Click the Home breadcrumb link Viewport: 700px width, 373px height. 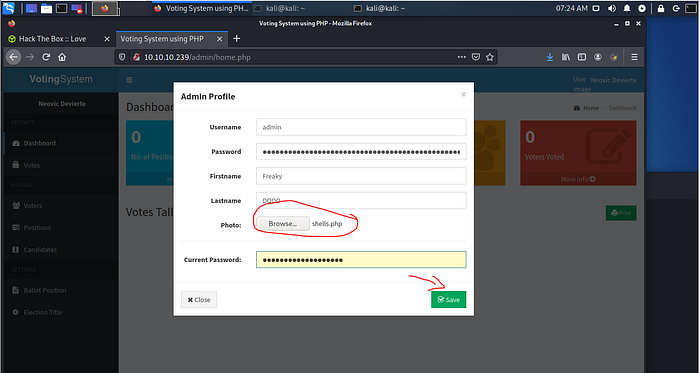(x=586, y=108)
